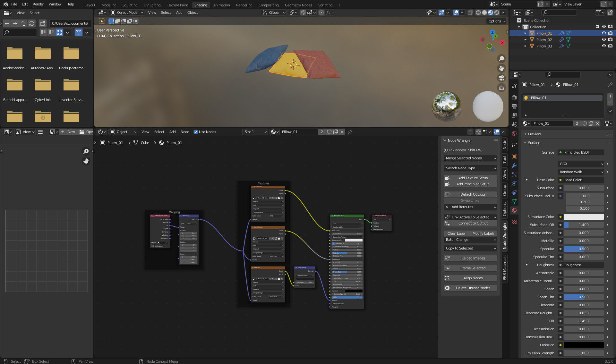
Task: Click the Subsurface Color white swatch
Action: click(x=584, y=217)
